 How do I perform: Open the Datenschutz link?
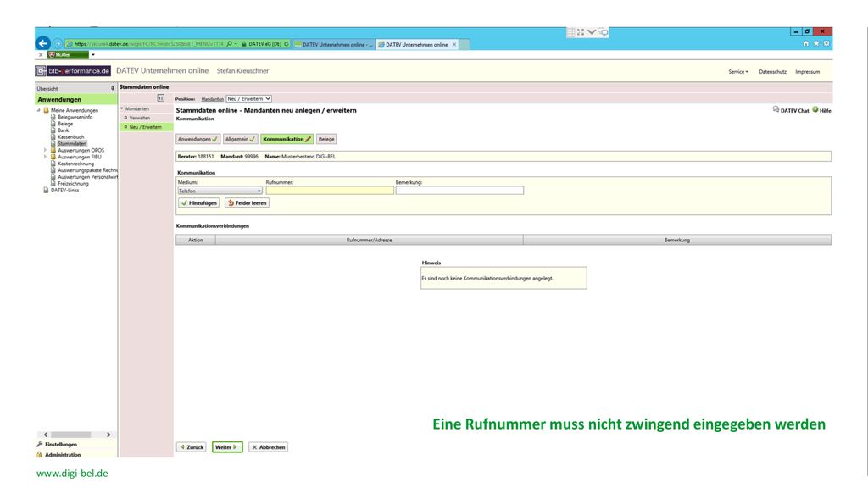click(x=773, y=72)
